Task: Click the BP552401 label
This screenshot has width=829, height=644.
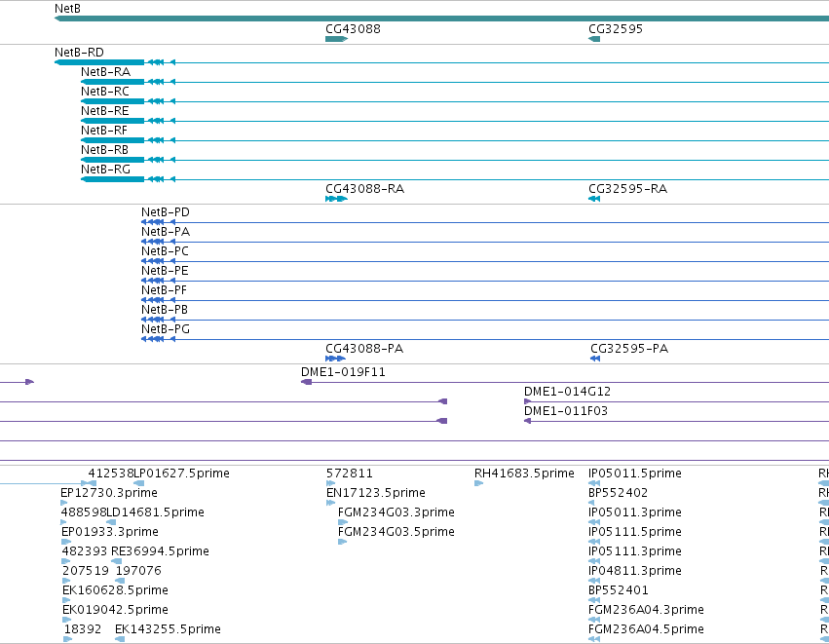Action: click(x=618, y=590)
